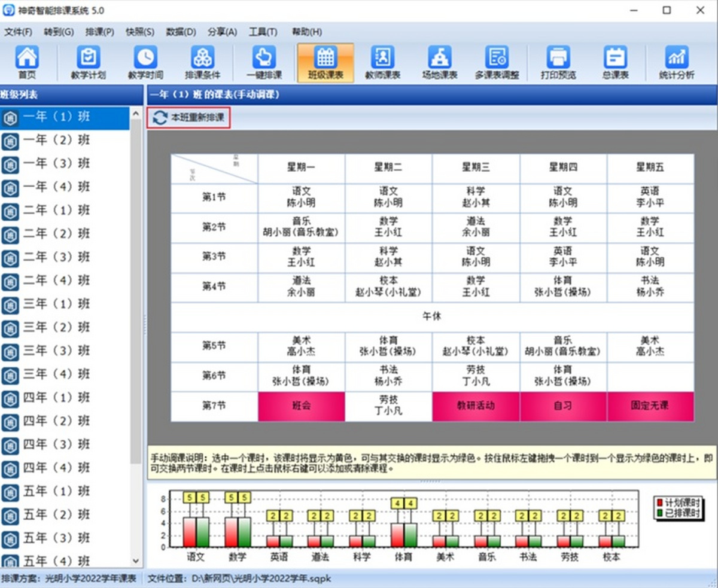Select 一年（4）班 in the class list
The height and width of the screenshot is (588, 718).
tap(65, 188)
